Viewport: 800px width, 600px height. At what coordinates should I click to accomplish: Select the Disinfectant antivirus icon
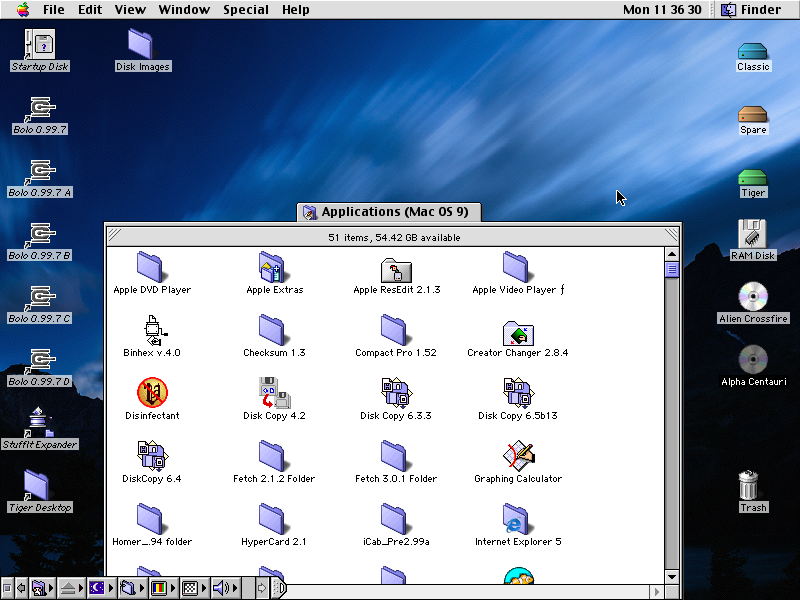(x=152, y=392)
